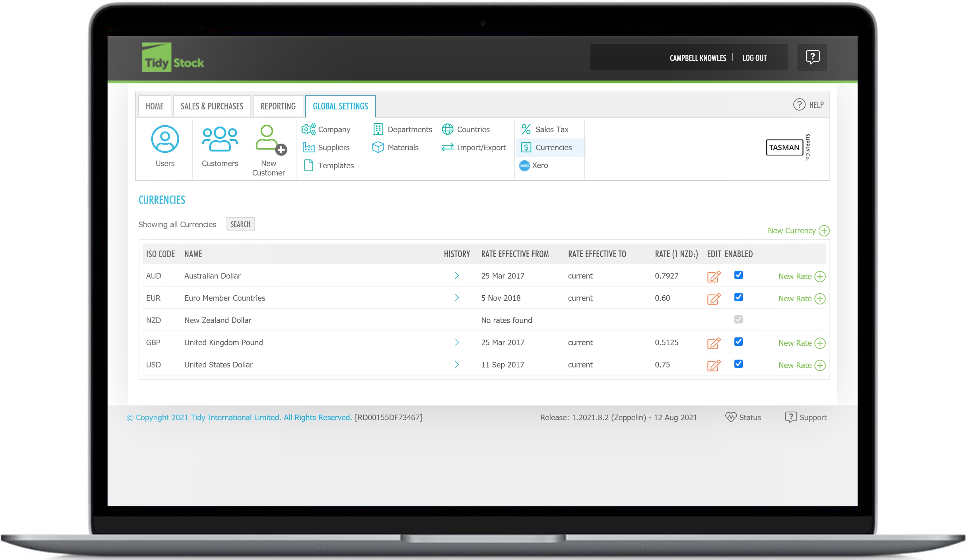Expand rate history for Euro

(x=457, y=298)
